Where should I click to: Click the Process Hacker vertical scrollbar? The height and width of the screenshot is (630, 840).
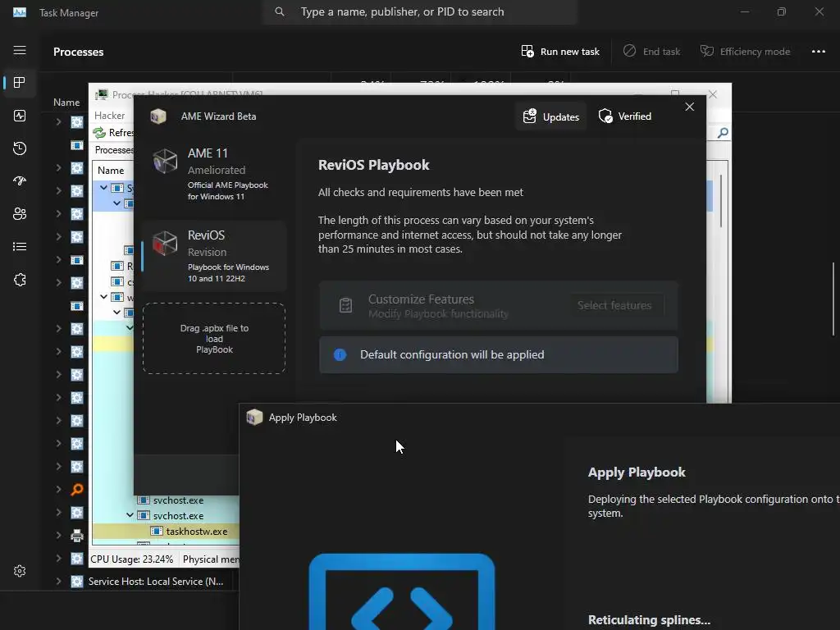point(721,201)
